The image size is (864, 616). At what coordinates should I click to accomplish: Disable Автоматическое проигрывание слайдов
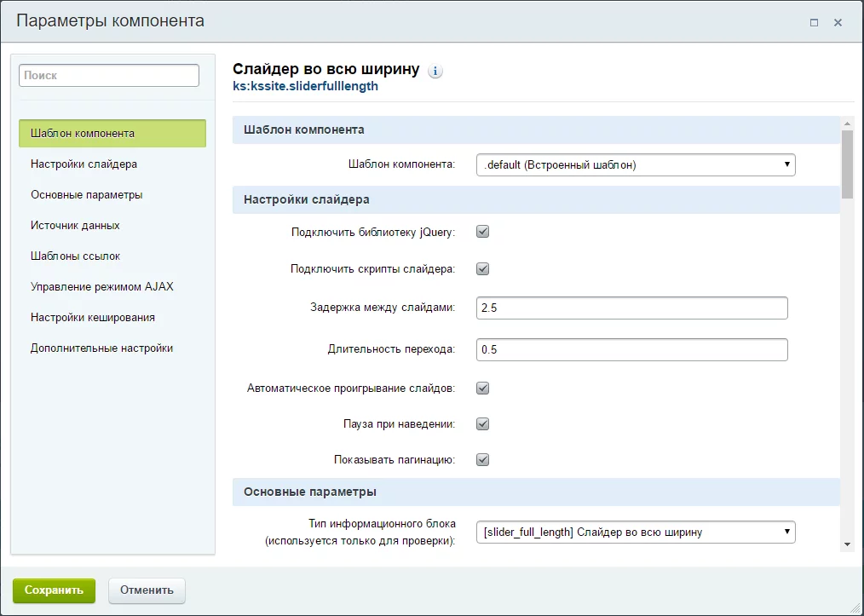[482, 389]
